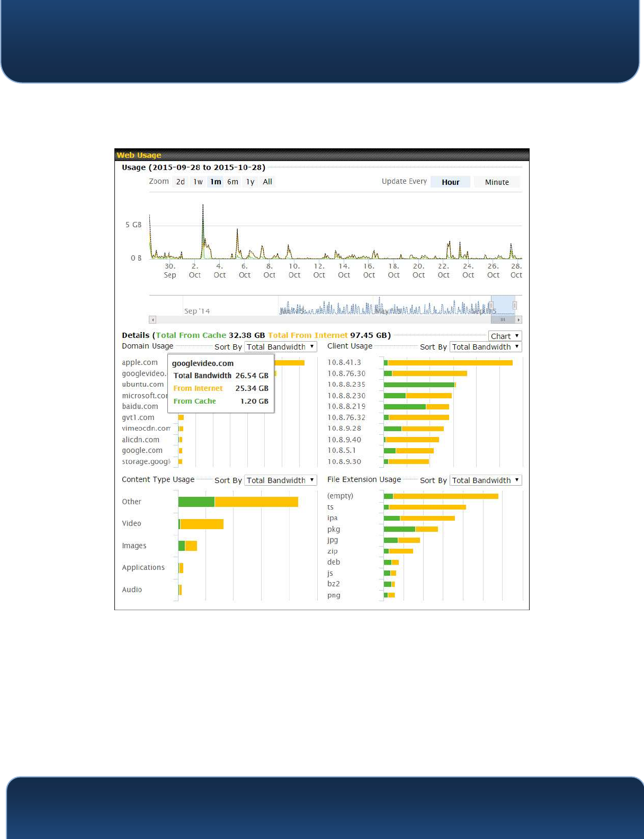644x839 pixels.
Task: Click gvt1.com domain label
Action: click(x=138, y=417)
